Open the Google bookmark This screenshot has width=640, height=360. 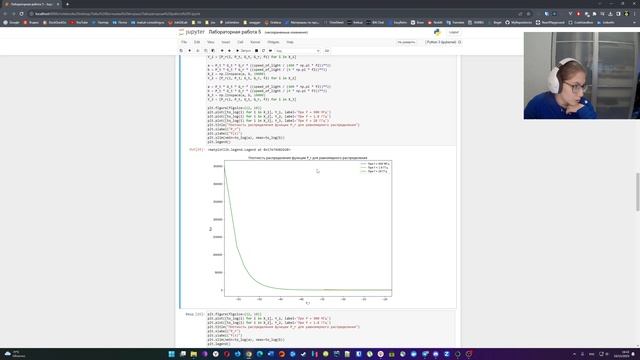pyautogui.click(x=11, y=22)
